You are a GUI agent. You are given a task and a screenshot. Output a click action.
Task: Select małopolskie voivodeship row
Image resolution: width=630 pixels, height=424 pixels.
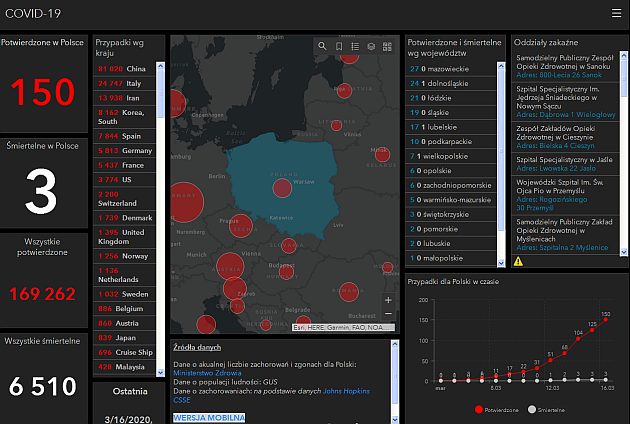click(x=451, y=258)
